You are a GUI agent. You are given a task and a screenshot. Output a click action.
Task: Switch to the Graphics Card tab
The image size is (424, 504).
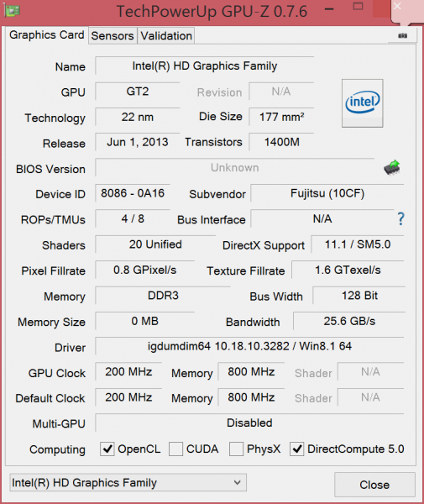point(47,34)
